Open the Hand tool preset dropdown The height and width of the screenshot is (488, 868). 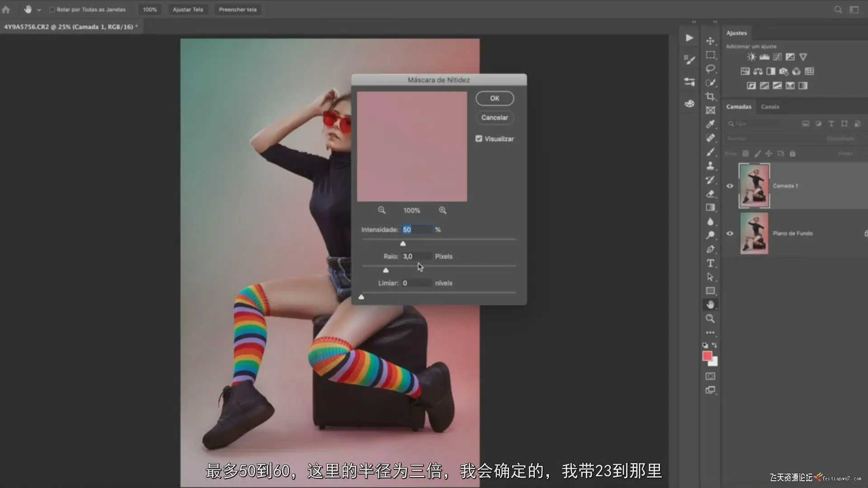(x=39, y=9)
